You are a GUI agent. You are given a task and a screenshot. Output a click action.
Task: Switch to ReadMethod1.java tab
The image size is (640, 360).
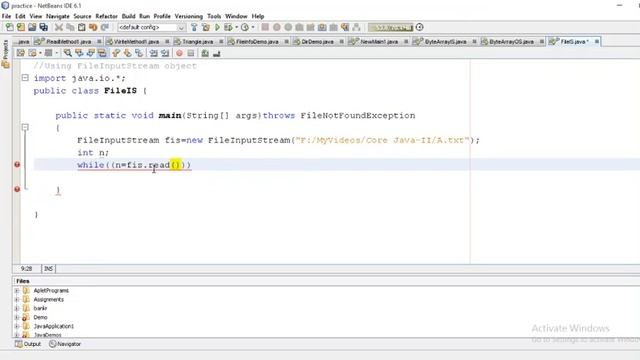tap(69, 42)
